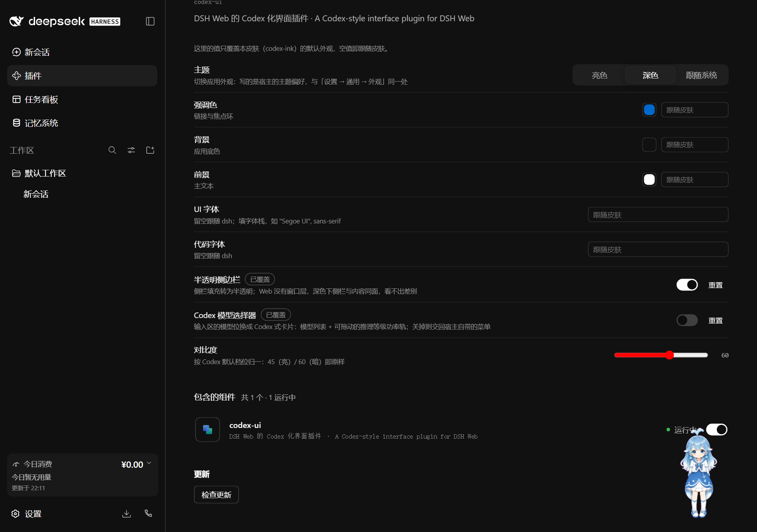This screenshot has height=532, width=757.
Task: Toggle the codex-ui component running switch
Action: tap(717, 430)
